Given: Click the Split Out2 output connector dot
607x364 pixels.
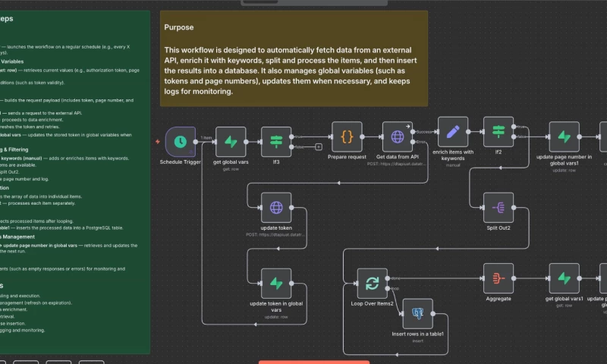Looking at the screenshot, I should [x=514, y=207].
